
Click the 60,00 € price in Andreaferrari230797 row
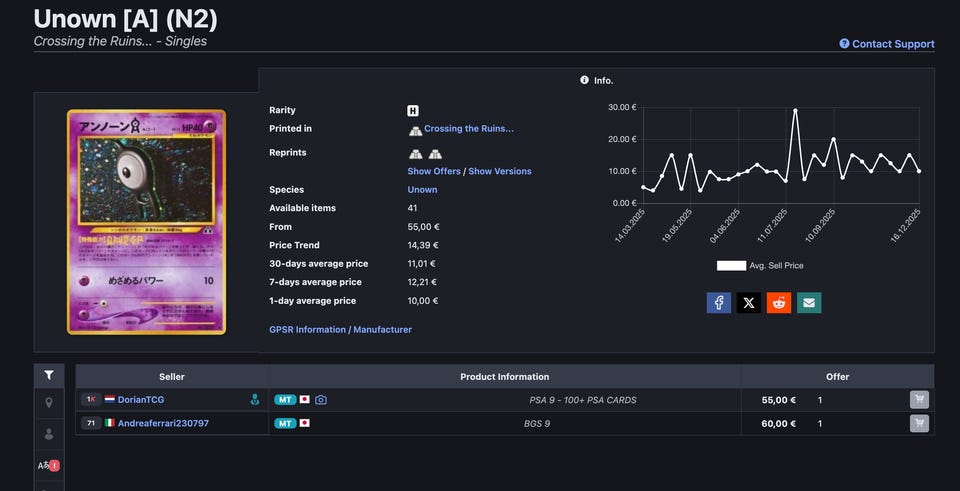(x=779, y=423)
